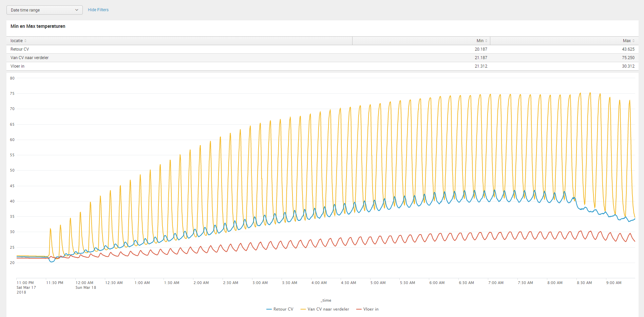Click the red line marker for Vloer in
The image size is (644, 317).
tap(359, 309)
